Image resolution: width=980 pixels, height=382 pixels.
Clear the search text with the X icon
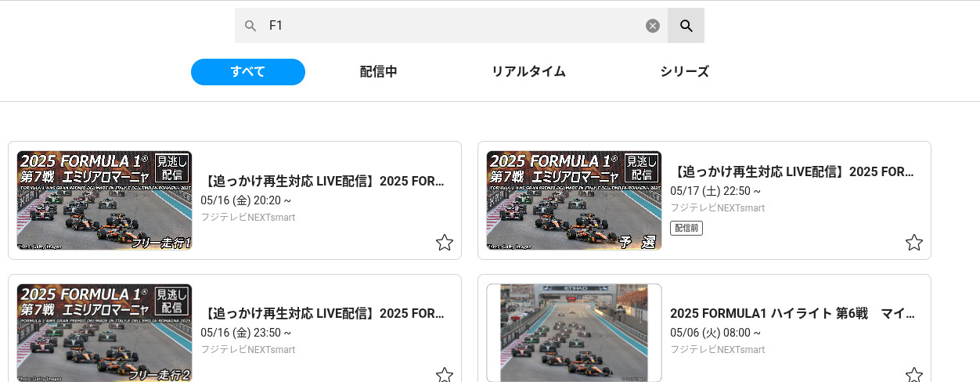point(653,26)
